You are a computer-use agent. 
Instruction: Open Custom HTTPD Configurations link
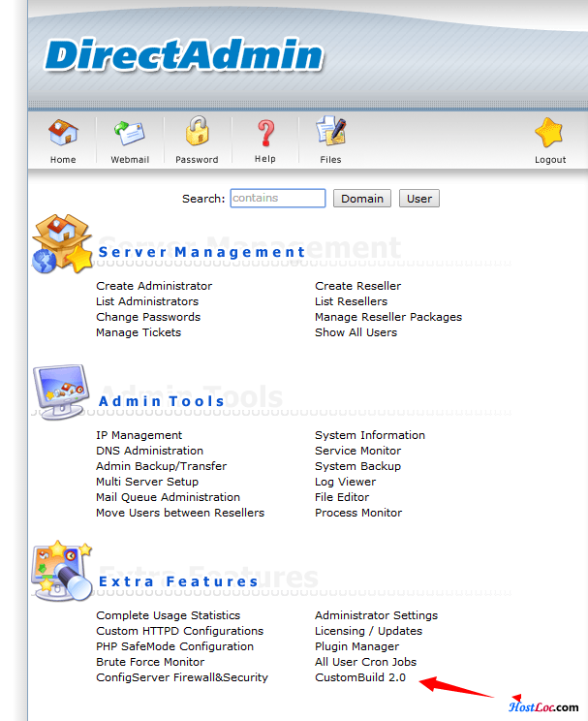point(180,631)
